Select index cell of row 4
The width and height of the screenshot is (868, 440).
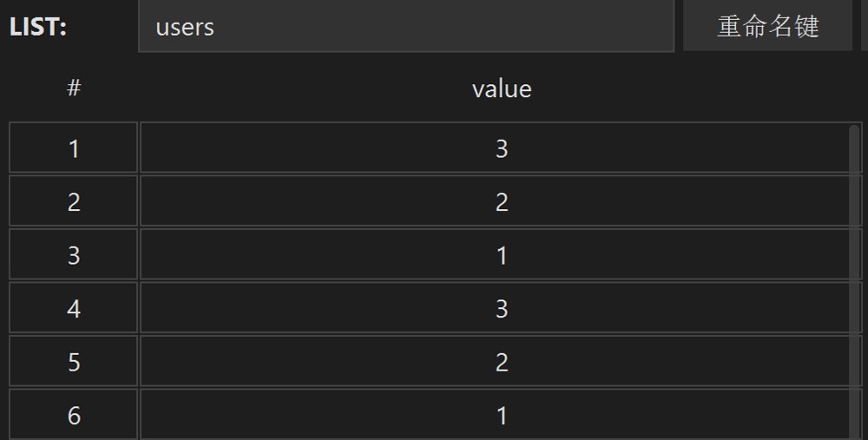coord(74,308)
